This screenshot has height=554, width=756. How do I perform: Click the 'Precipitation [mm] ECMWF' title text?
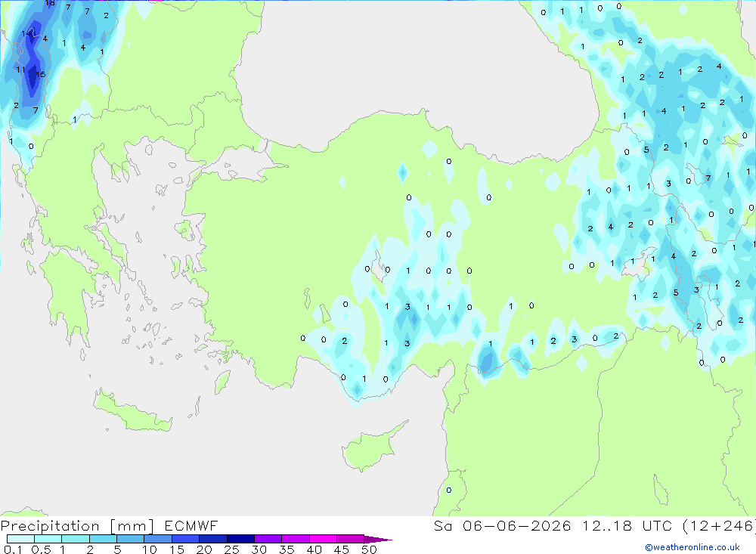[109, 525]
